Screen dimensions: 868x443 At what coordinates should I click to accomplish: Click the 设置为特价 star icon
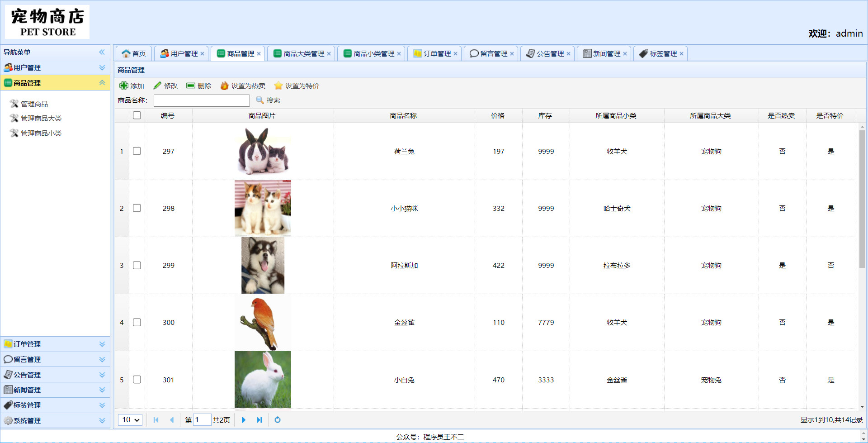point(278,86)
